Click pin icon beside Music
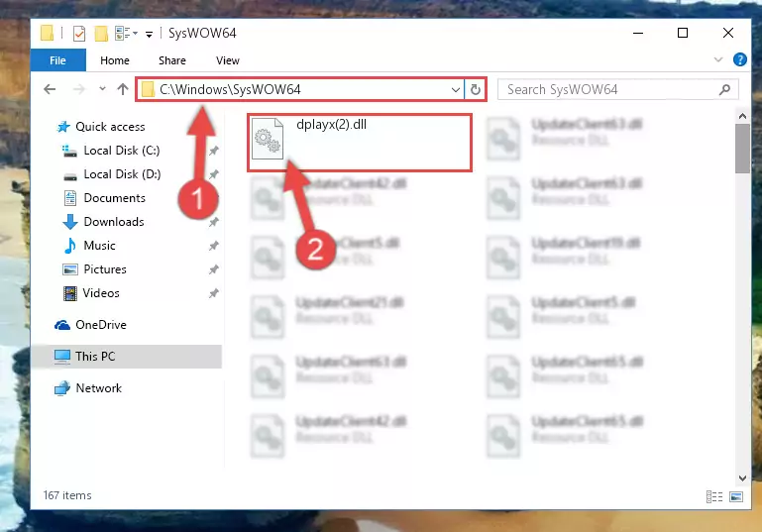Screen dimensions: 762x532 coord(213,246)
